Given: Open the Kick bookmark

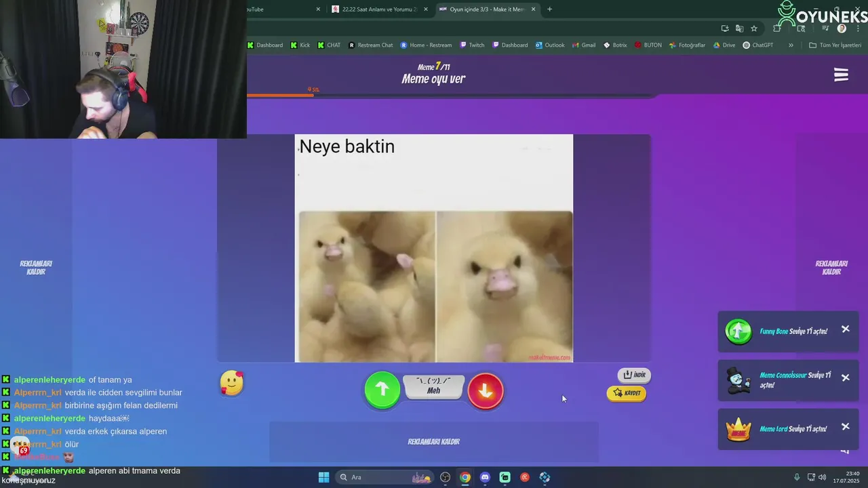Looking at the screenshot, I should pyautogui.click(x=300, y=45).
